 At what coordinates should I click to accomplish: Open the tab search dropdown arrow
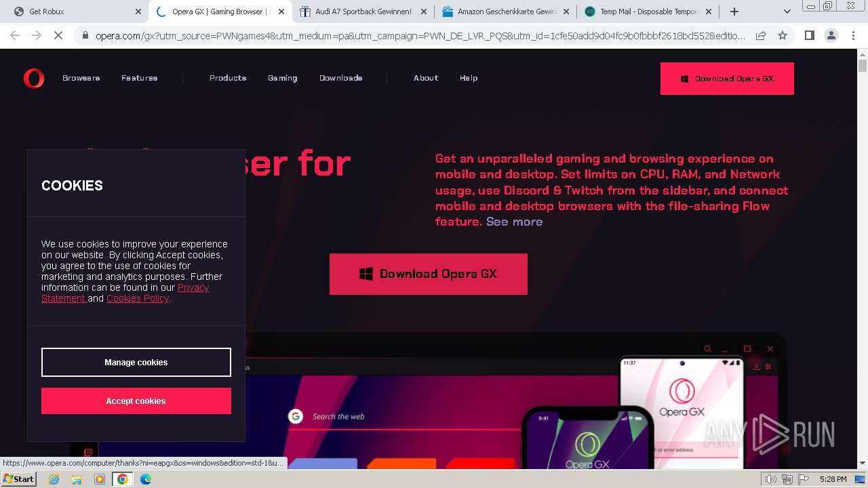[787, 12]
